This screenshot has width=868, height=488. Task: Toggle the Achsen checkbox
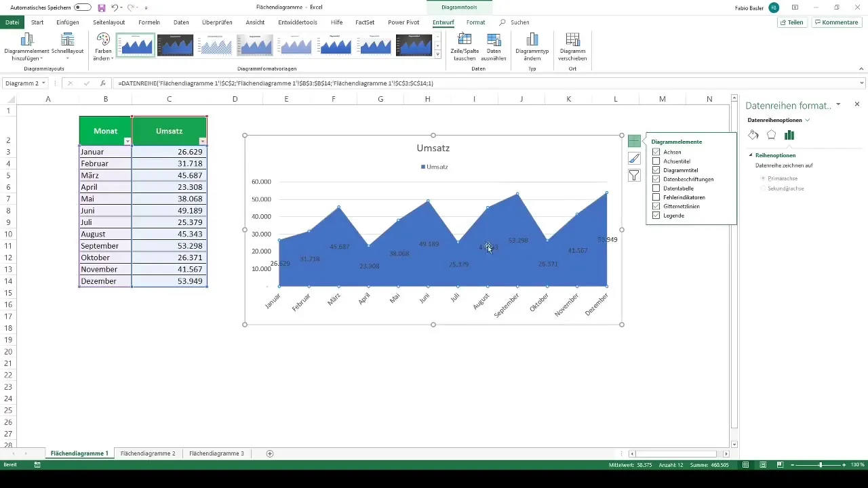[x=656, y=152]
